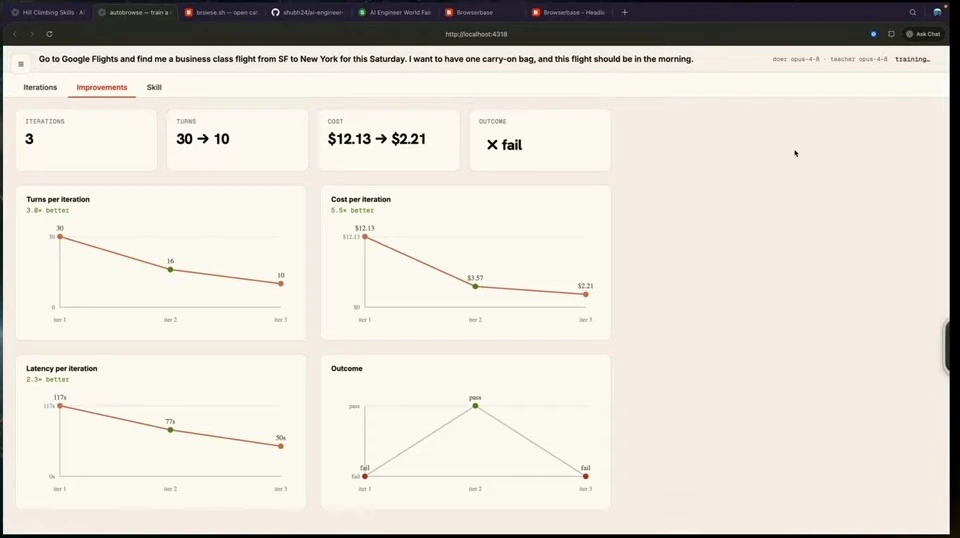Click the 16 turns point at iter 2
The height and width of the screenshot is (538, 960).
pos(171,270)
